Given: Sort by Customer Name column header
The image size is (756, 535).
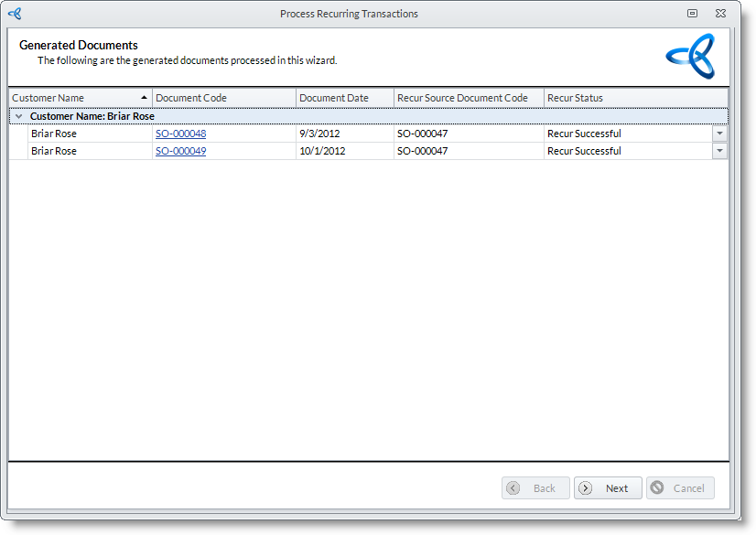Looking at the screenshot, I should (81, 98).
